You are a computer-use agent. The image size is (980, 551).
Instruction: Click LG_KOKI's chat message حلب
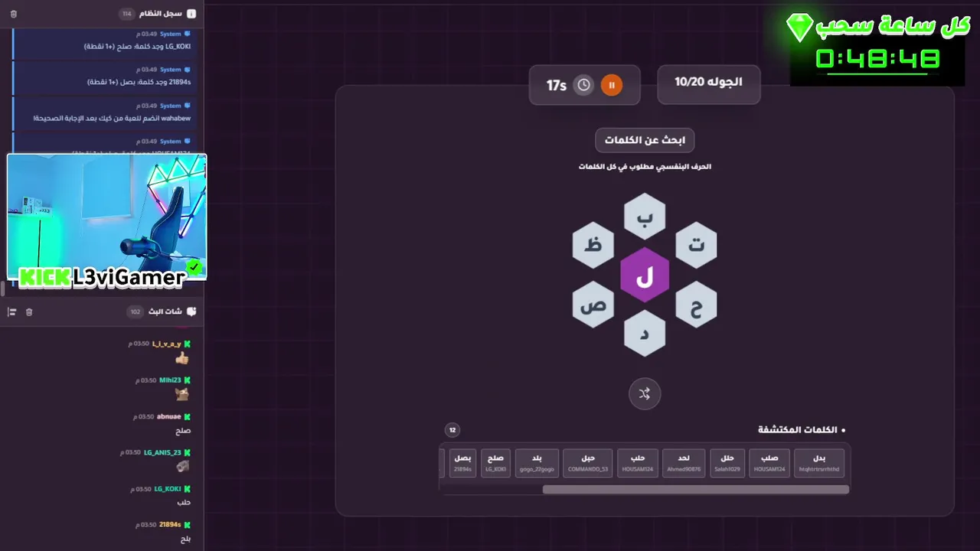[184, 502]
